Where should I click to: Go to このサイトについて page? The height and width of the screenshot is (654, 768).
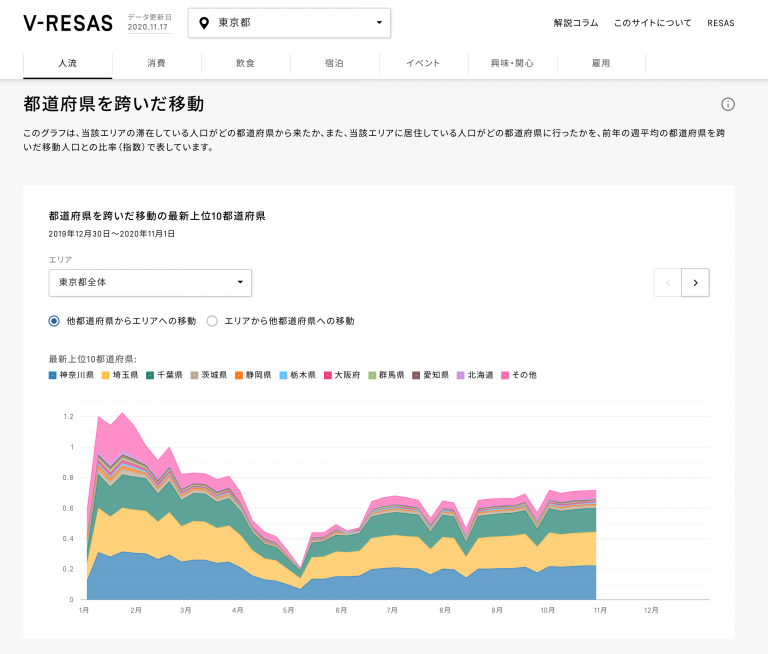point(652,23)
